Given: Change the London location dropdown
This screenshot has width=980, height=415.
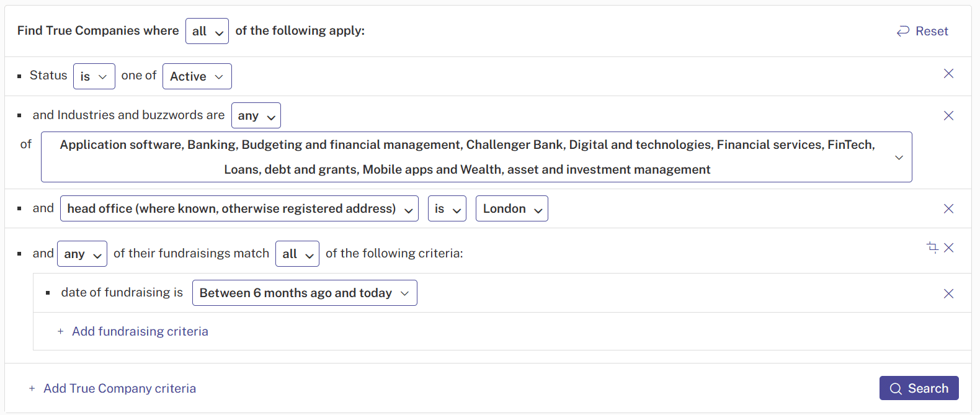Looking at the screenshot, I should tap(512, 208).
